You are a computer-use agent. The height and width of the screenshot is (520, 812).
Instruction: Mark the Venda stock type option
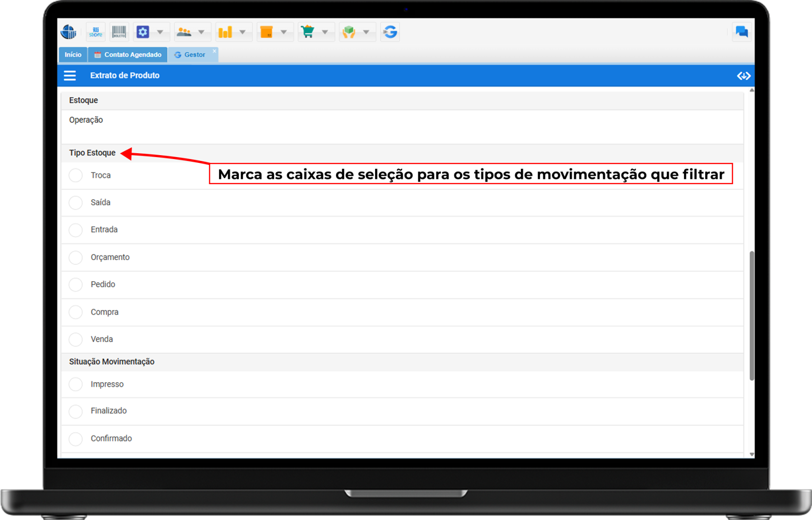pyautogui.click(x=76, y=339)
